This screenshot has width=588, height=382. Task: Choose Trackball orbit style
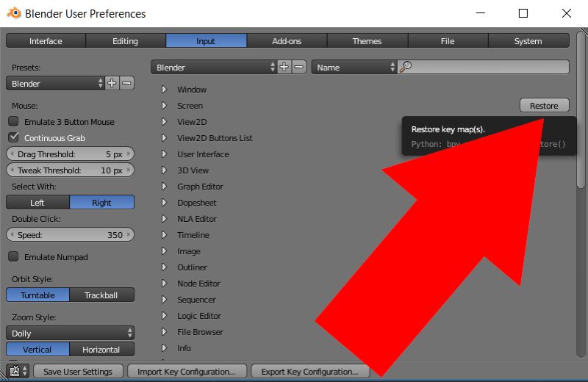click(101, 295)
